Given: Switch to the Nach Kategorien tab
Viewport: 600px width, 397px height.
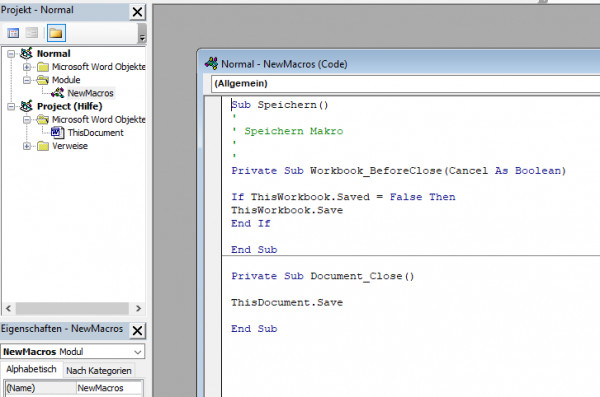Looking at the screenshot, I should tap(99, 371).
